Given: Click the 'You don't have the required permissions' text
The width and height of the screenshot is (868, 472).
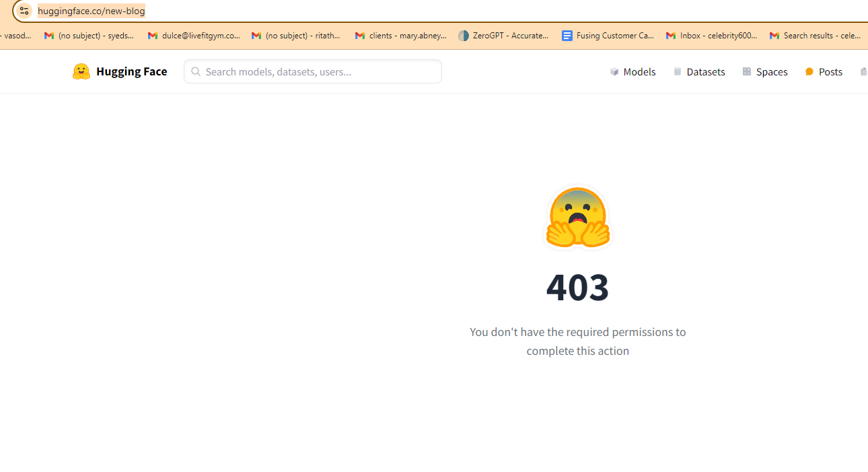Looking at the screenshot, I should click(x=578, y=341).
